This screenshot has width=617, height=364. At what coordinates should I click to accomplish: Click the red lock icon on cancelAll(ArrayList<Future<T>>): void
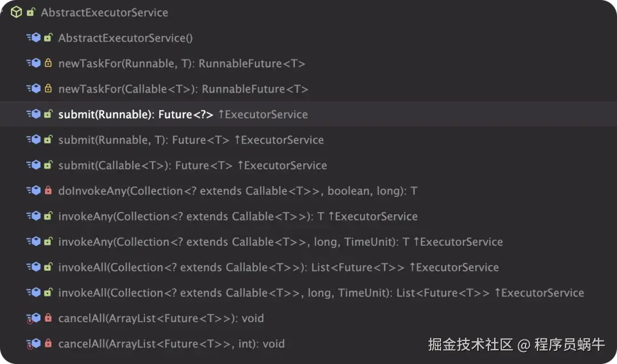click(48, 318)
